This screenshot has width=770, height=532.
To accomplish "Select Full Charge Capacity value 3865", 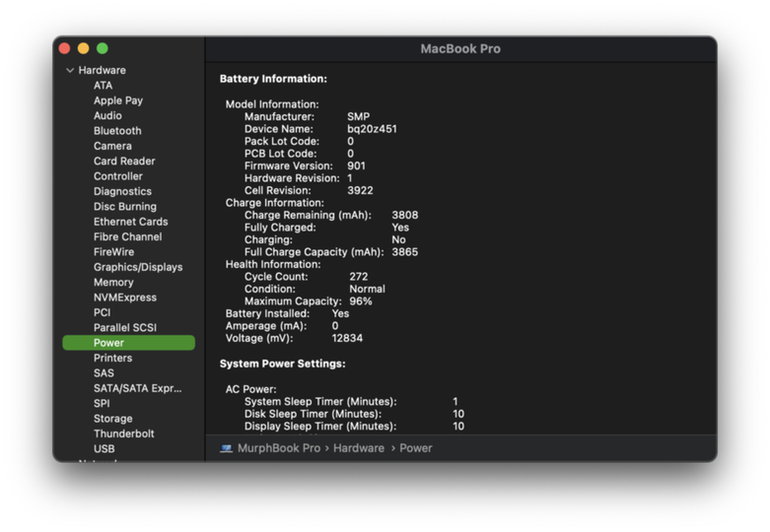I will pyautogui.click(x=404, y=252).
